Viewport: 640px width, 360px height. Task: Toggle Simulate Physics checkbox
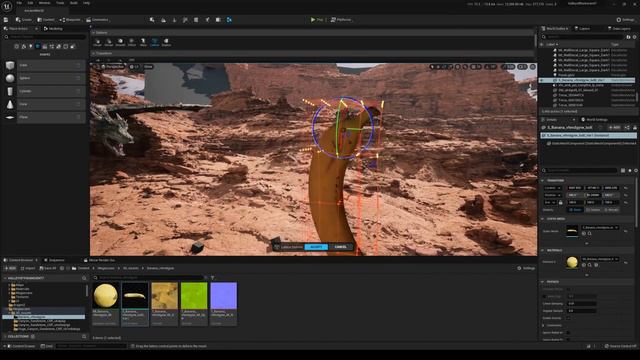[x=569, y=289]
